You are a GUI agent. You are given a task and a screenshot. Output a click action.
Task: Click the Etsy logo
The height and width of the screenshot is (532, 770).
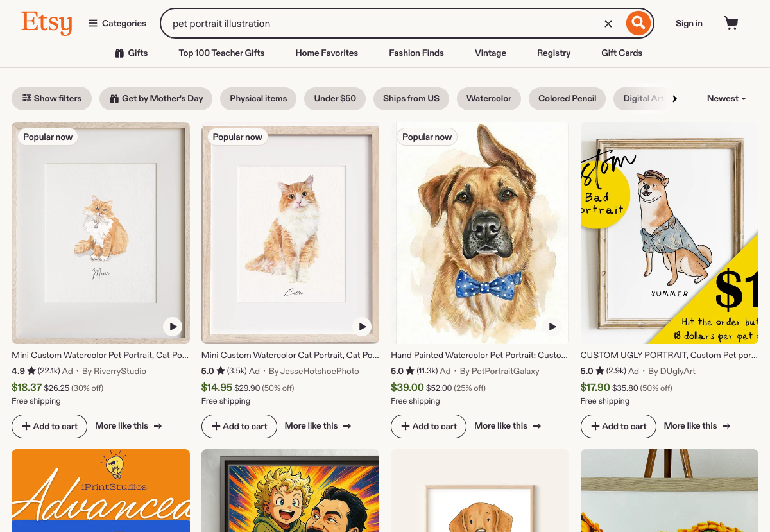click(46, 23)
